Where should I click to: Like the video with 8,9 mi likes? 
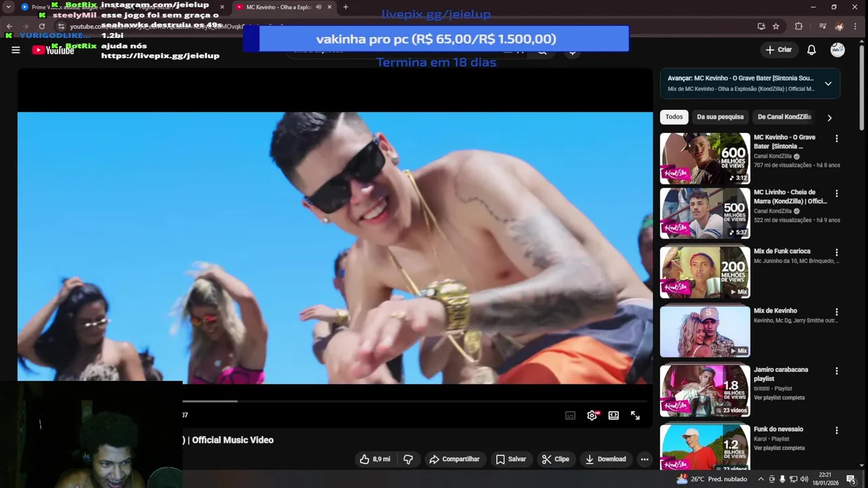pyautogui.click(x=375, y=459)
